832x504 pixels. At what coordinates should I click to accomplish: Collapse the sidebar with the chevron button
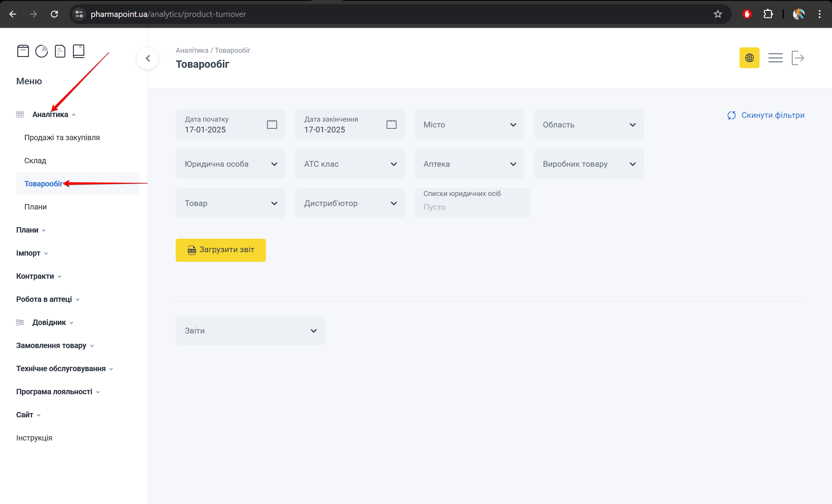click(x=148, y=58)
